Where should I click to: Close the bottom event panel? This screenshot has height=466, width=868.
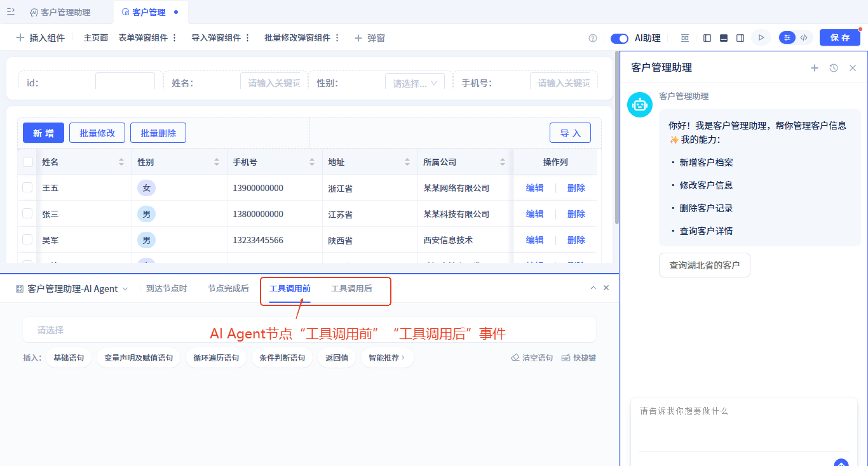coord(606,288)
